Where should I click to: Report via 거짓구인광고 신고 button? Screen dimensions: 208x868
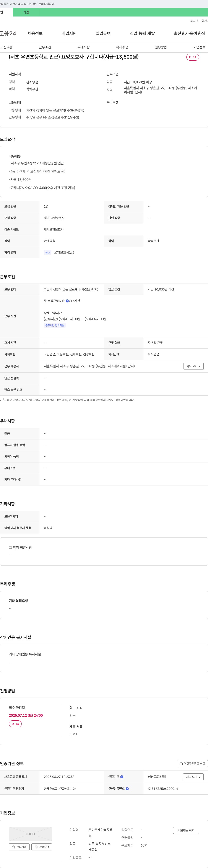[x=192, y=764]
